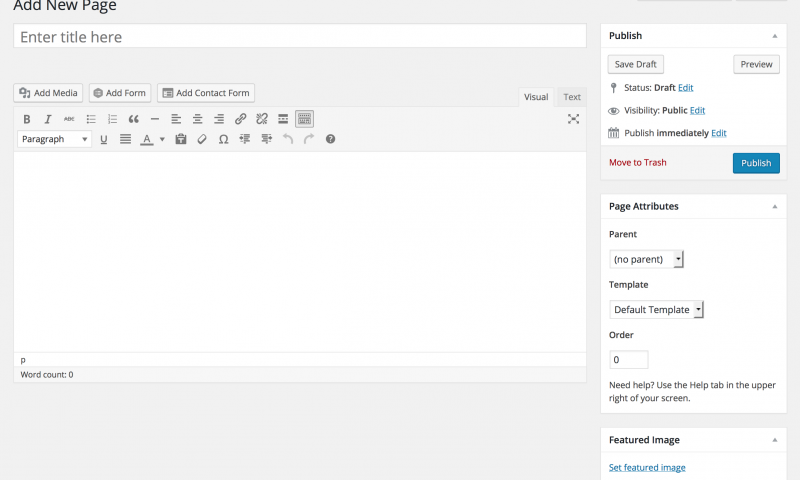Expand the Default Template dropdown
Image resolution: width=800 pixels, height=480 pixels.
point(657,309)
